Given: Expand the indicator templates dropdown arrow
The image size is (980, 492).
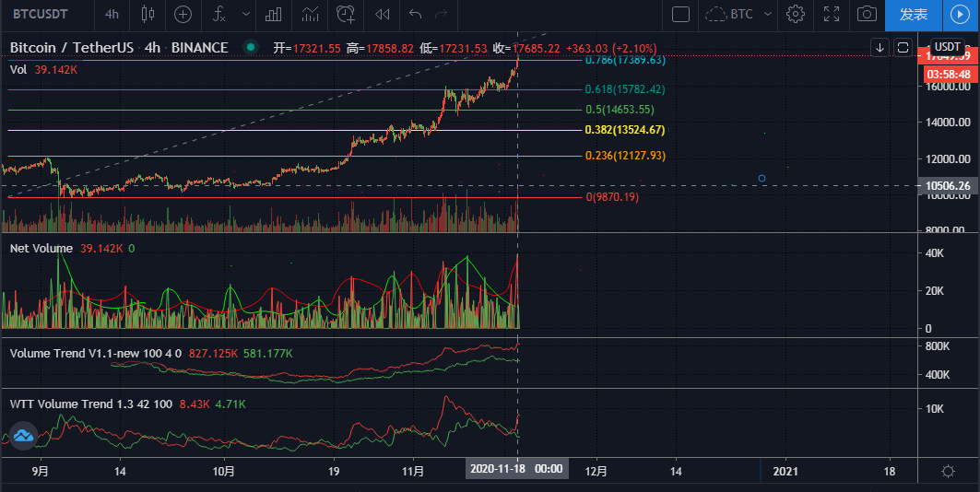Looking at the screenshot, I should [x=244, y=14].
